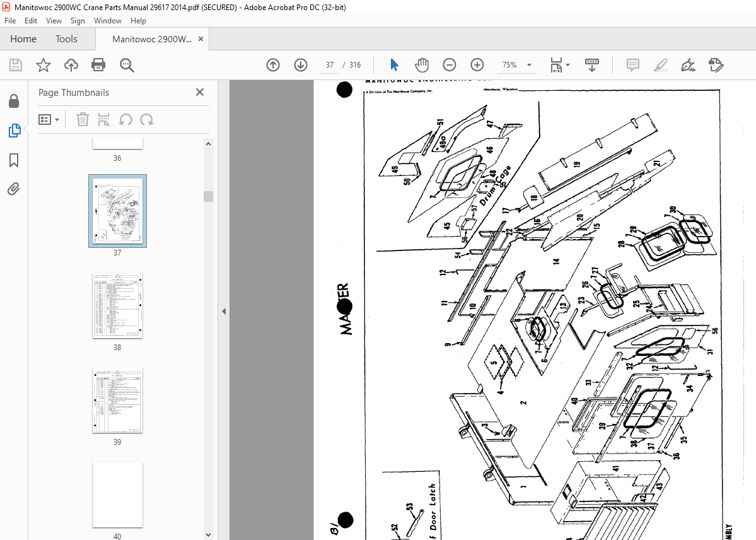
Task: Go to previous page arrow
Action: (273, 65)
